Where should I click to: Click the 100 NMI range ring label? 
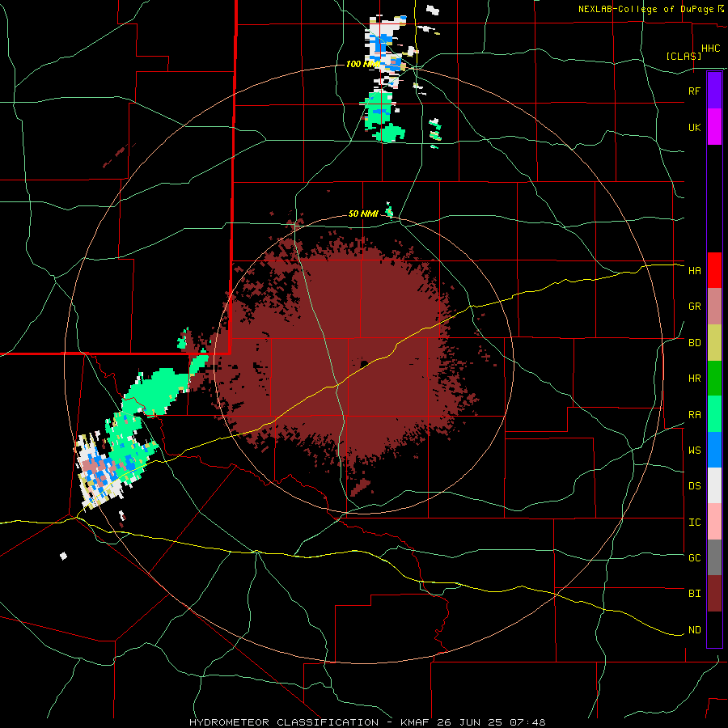tap(362, 64)
